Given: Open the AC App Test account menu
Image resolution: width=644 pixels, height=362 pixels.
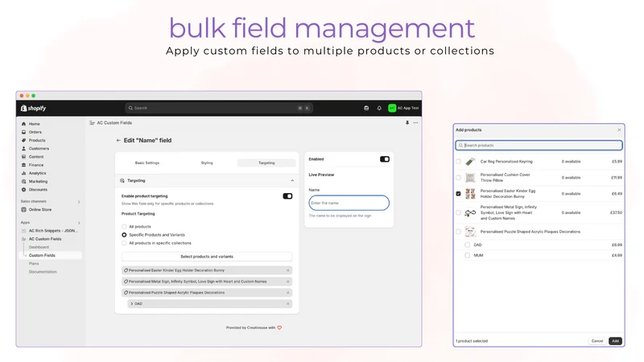Looking at the screenshot, I should (403, 108).
